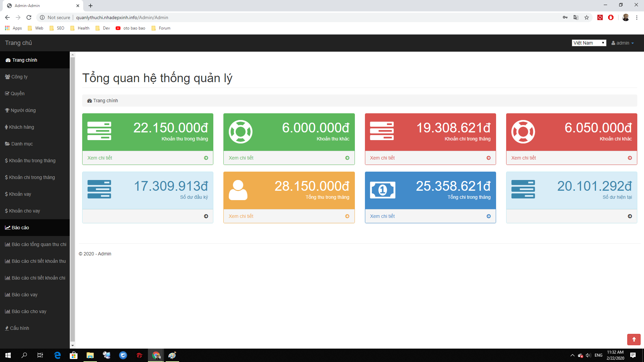Open the Việt Nam language dropdown
The width and height of the screenshot is (644, 362).
tap(589, 43)
